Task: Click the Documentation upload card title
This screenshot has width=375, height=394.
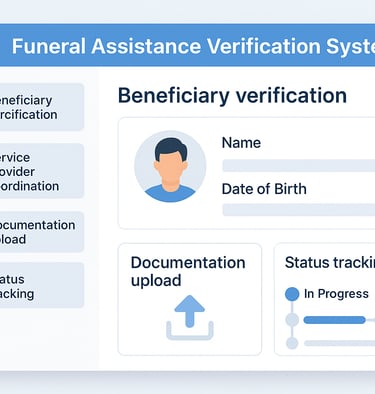Action: pyautogui.click(x=188, y=271)
